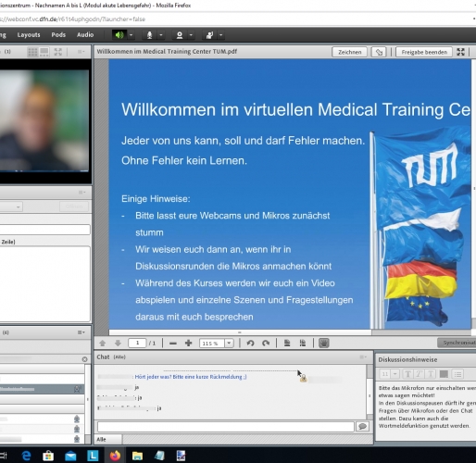Image resolution: width=476 pixels, height=463 pixels.
Task: Rotate document counterclockwise
Action: click(x=250, y=344)
